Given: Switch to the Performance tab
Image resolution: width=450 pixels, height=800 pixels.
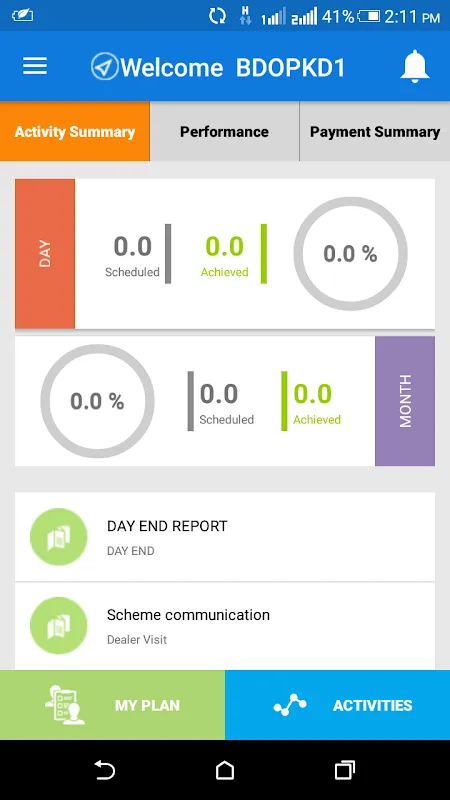Looking at the screenshot, I should [x=224, y=132].
